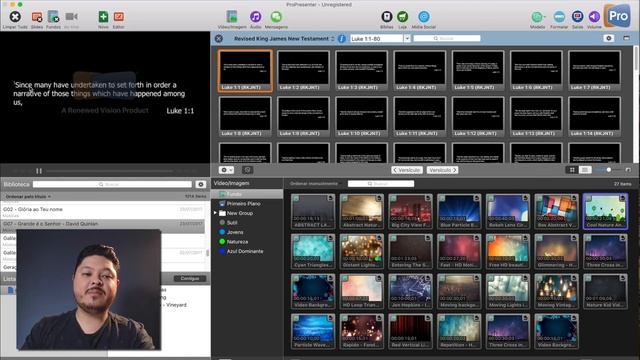
Task: Open the Mídia Social module
Action: [424, 16]
